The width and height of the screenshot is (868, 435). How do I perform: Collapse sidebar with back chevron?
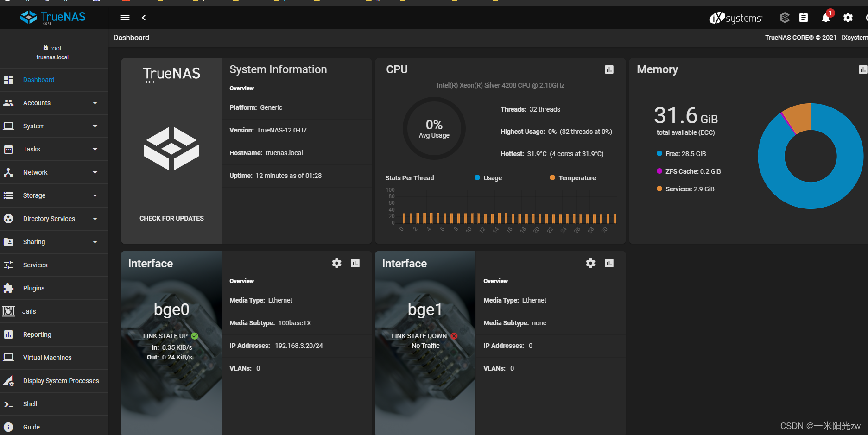pyautogui.click(x=144, y=18)
